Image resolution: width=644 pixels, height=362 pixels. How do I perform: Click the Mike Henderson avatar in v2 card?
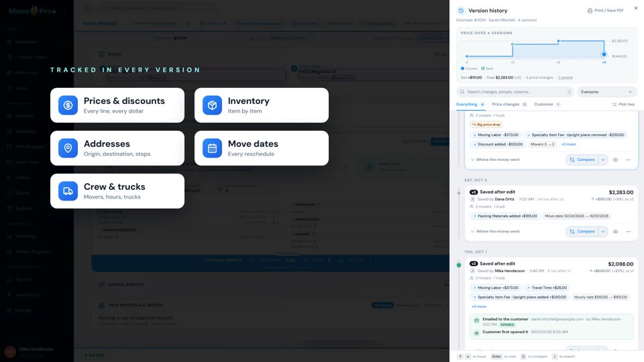[x=472, y=271]
